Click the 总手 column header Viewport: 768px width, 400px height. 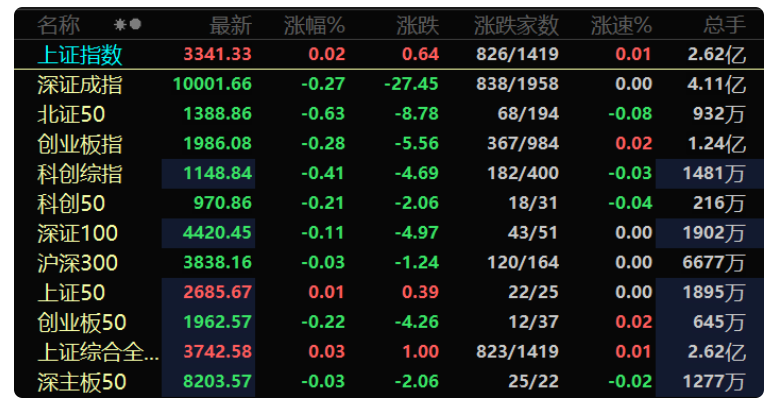(x=725, y=25)
